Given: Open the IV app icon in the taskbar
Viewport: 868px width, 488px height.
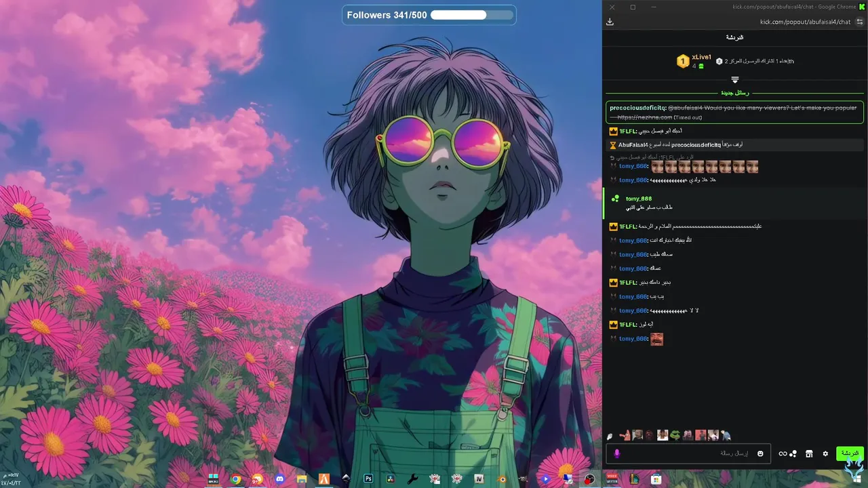Looking at the screenshot, I should point(478,479).
